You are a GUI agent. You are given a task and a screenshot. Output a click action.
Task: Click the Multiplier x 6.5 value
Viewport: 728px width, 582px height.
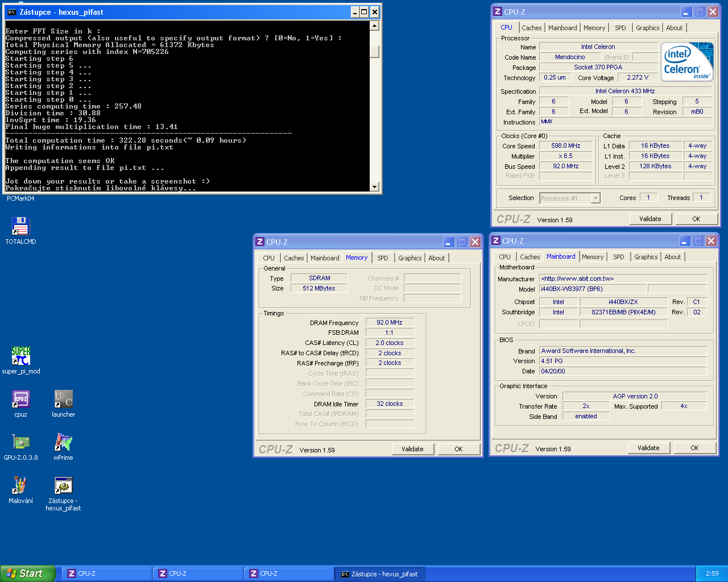(566, 156)
